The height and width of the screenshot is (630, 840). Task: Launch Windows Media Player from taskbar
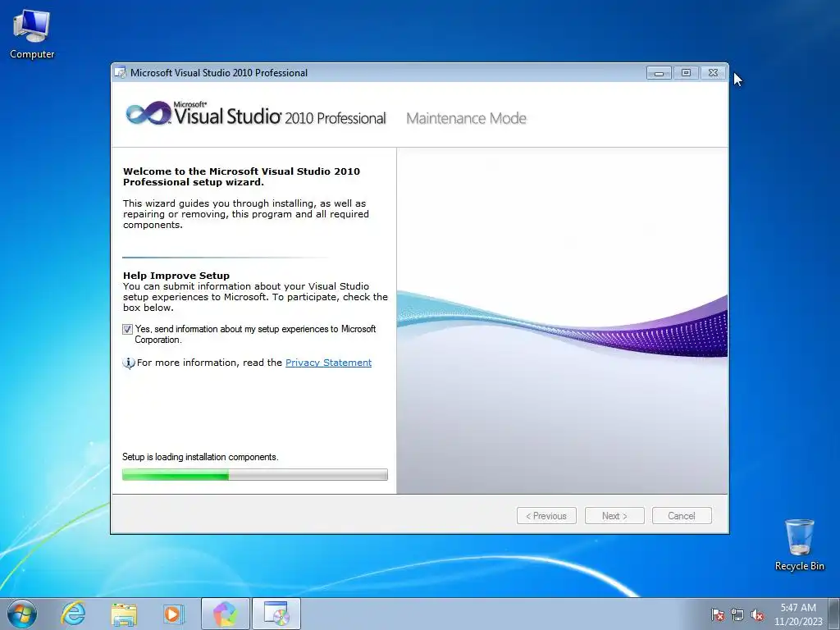173,614
